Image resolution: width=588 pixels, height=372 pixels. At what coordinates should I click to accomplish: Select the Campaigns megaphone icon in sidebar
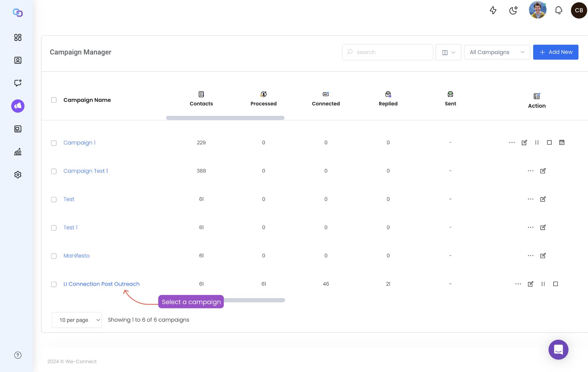[x=18, y=106]
